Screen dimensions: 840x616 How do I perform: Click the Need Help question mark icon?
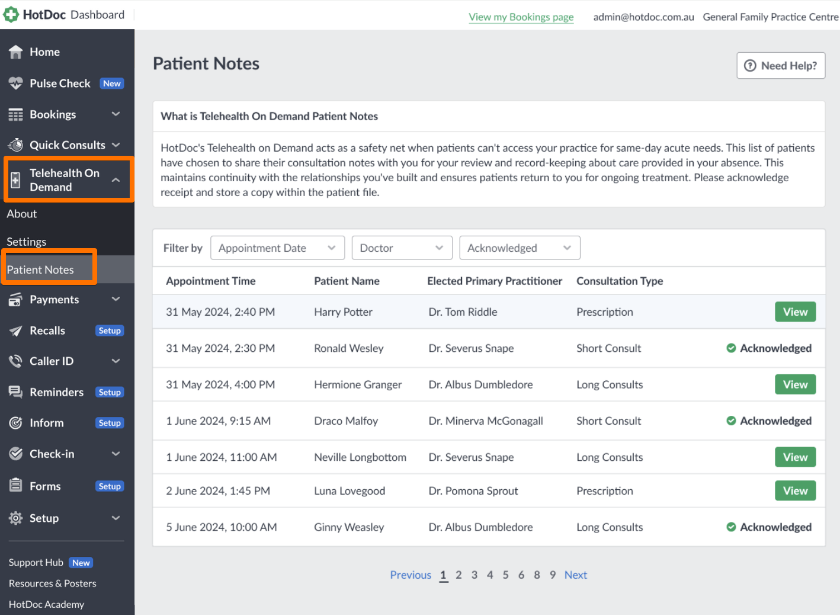[751, 65]
